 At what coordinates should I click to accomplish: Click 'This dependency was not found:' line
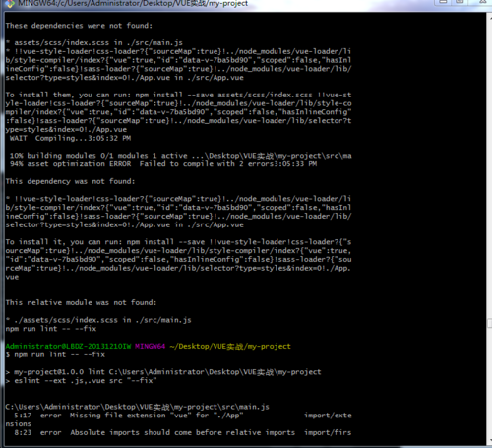click(70, 181)
